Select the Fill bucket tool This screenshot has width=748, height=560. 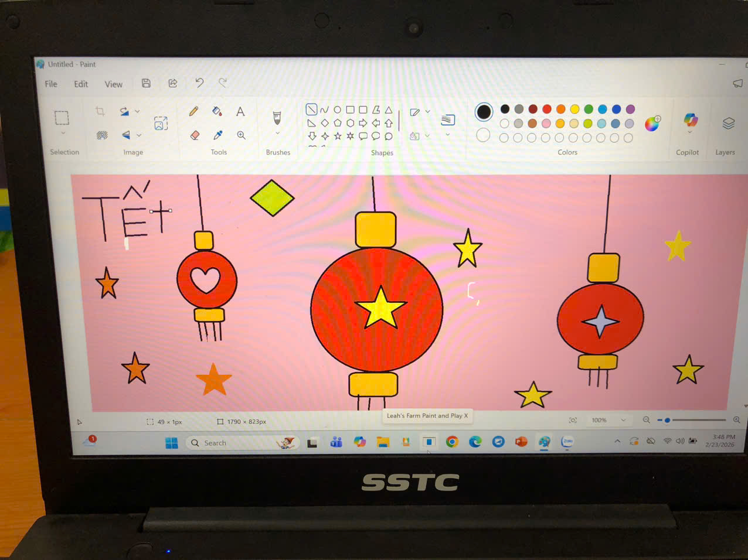(217, 111)
